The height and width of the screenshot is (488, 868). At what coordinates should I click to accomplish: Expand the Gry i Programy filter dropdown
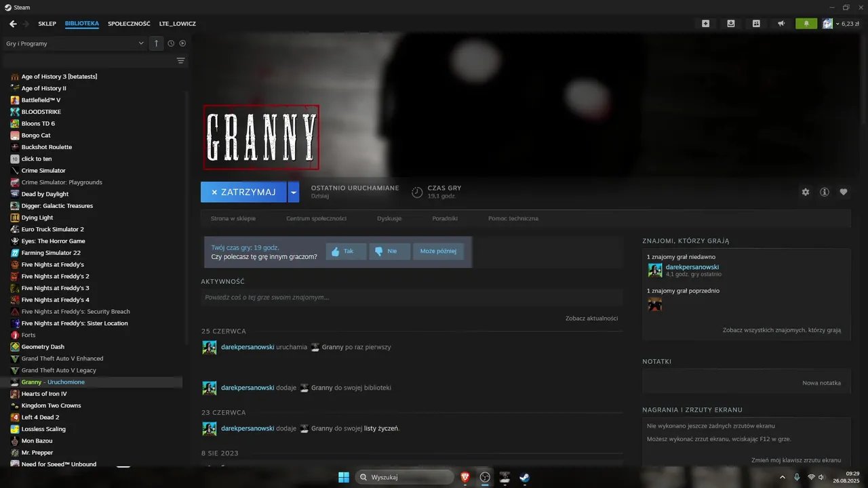pyautogui.click(x=75, y=43)
